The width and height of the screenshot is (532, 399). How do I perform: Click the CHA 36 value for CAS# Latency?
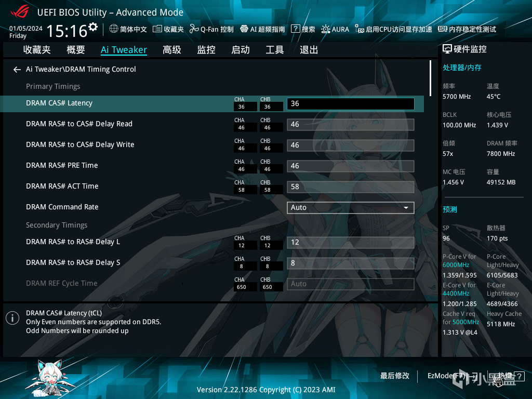point(245,107)
